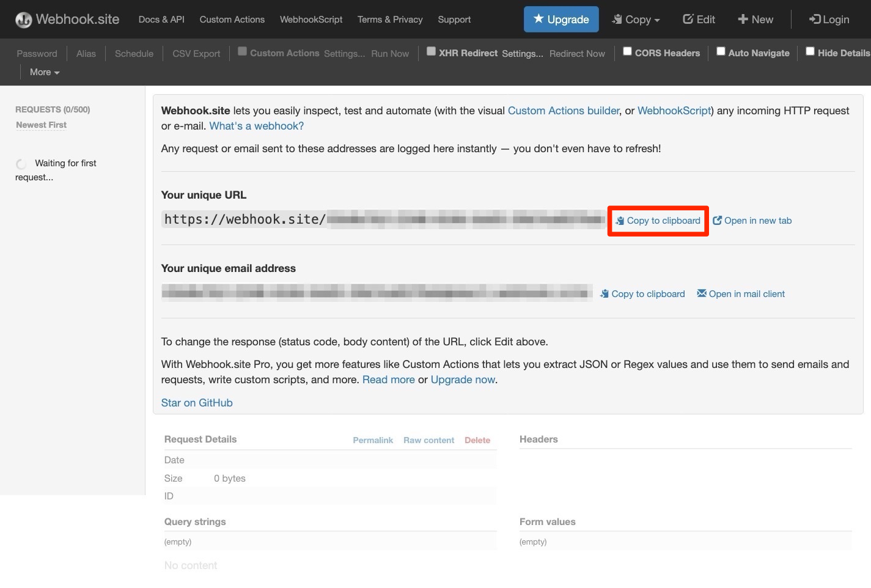Copy the unique email address to clipboard

642,294
